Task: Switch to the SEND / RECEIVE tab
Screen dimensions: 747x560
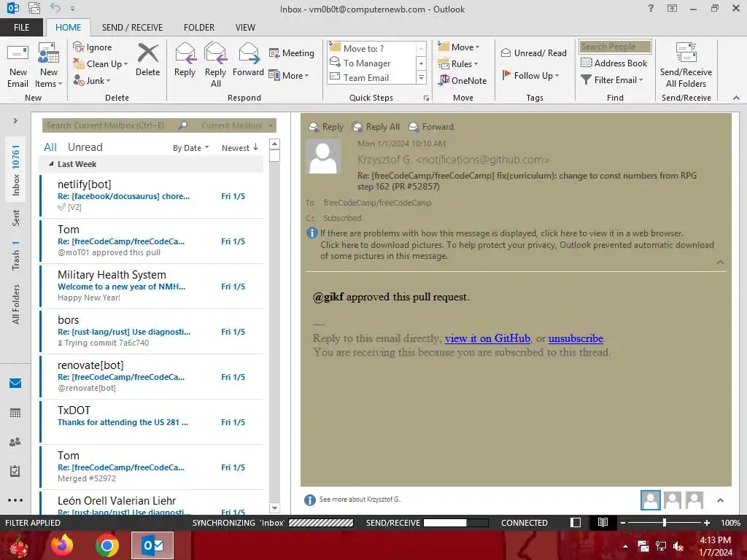Action: tap(132, 27)
